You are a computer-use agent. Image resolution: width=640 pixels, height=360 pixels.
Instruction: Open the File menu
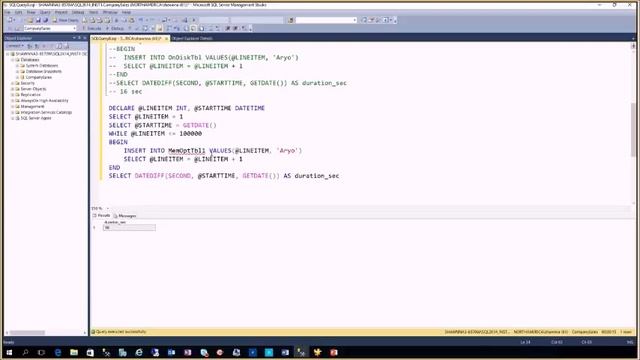pos(8,13)
